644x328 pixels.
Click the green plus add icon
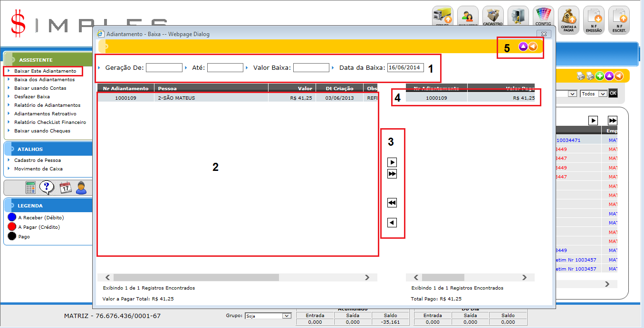pyautogui.click(x=600, y=76)
